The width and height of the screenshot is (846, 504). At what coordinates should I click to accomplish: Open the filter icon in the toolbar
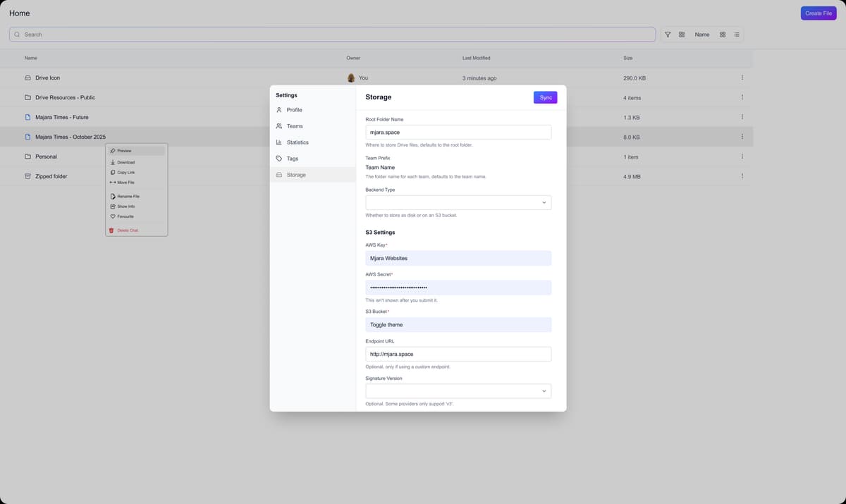pos(668,34)
